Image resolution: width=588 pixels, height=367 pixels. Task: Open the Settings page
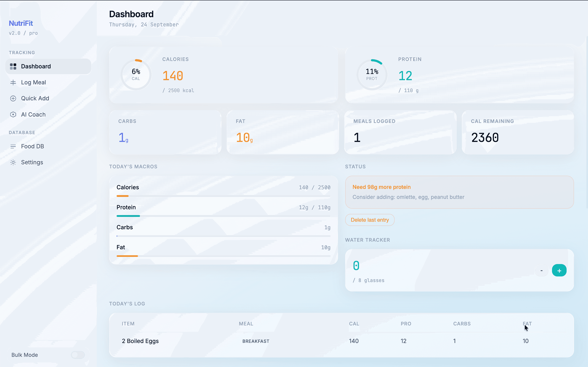coord(48,162)
